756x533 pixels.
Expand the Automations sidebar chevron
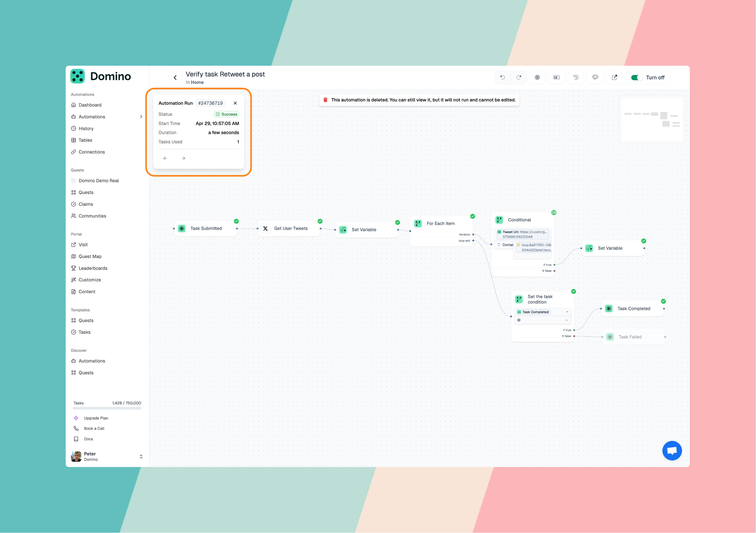coord(141,117)
